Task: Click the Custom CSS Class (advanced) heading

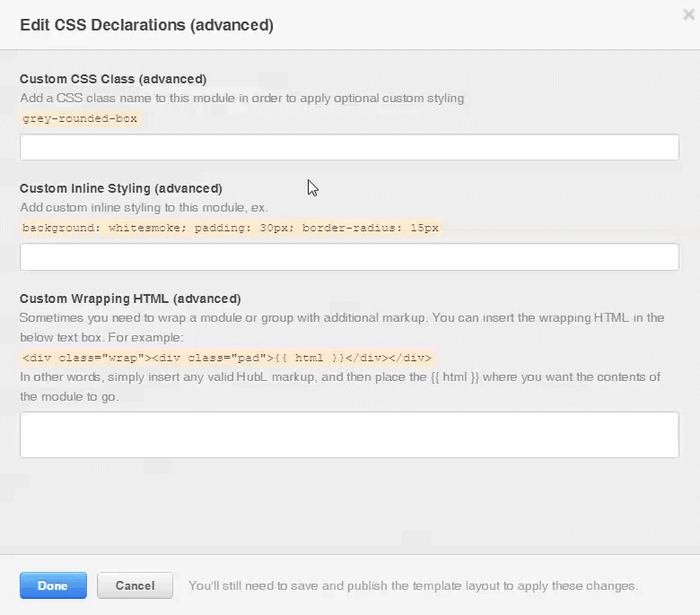Action: point(113,79)
